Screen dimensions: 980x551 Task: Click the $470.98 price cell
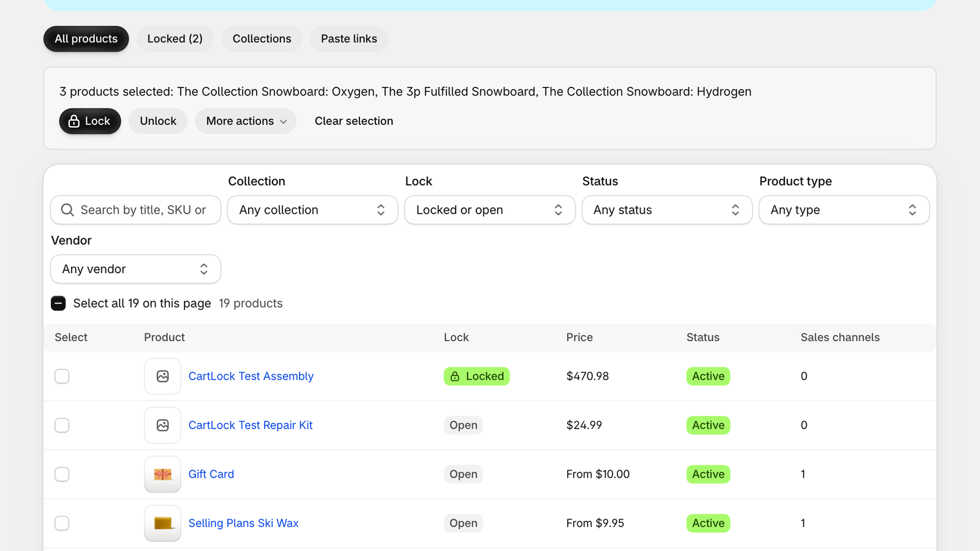[x=587, y=377]
